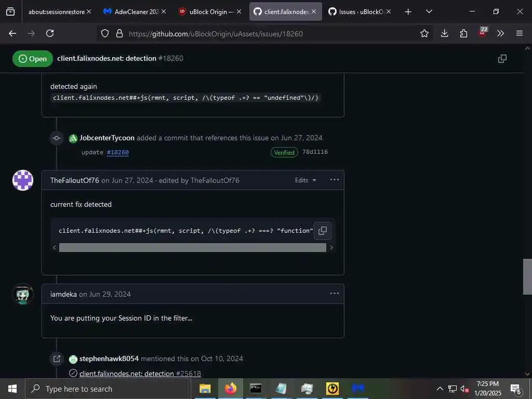Open Firefox View icon at tab bar start
This screenshot has width=532, height=399.
[x=10, y=11]
